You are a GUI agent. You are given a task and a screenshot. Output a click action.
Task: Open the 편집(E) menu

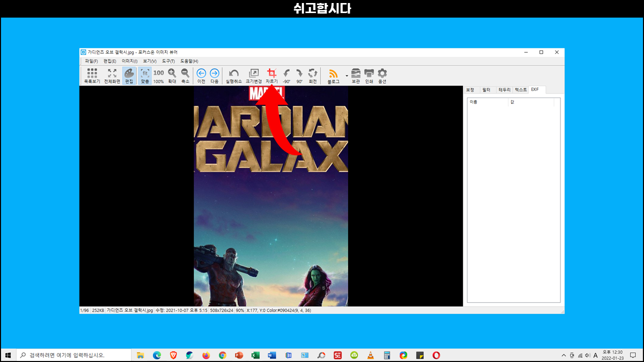tap(110, 61)
